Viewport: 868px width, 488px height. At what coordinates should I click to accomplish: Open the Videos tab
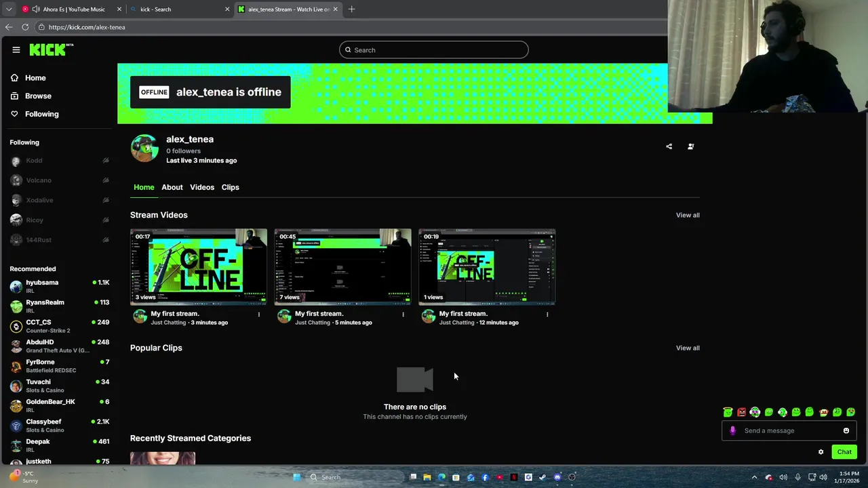(202, 187)
